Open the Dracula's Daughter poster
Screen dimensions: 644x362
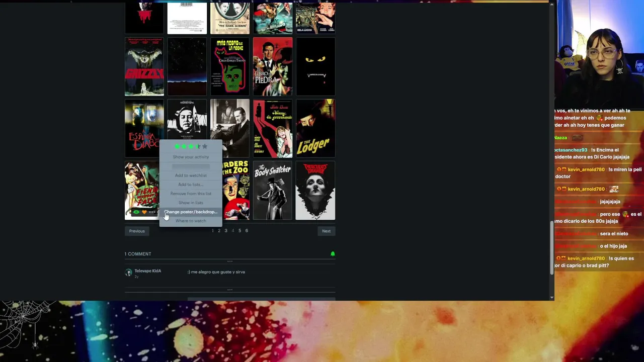(x=315, y=191)
